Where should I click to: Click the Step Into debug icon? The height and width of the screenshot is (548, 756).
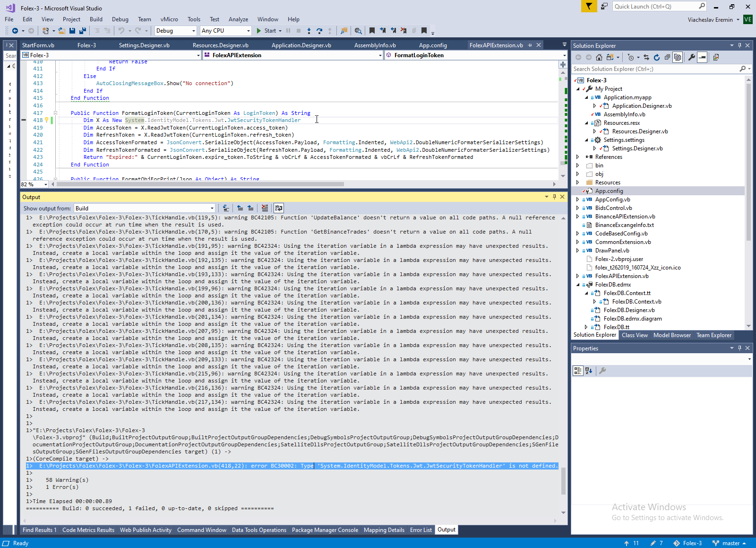tap(309, 31)
